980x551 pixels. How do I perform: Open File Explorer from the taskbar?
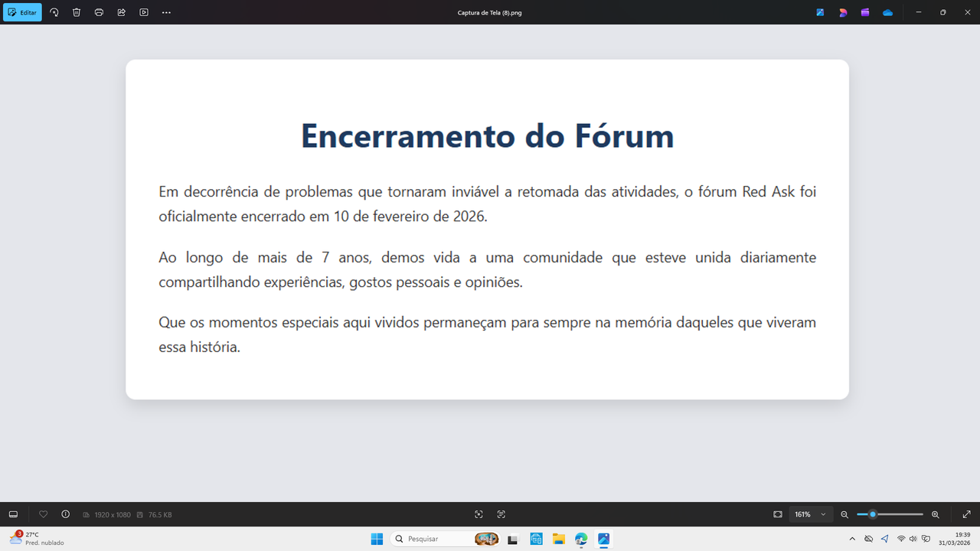coord(558,539)
